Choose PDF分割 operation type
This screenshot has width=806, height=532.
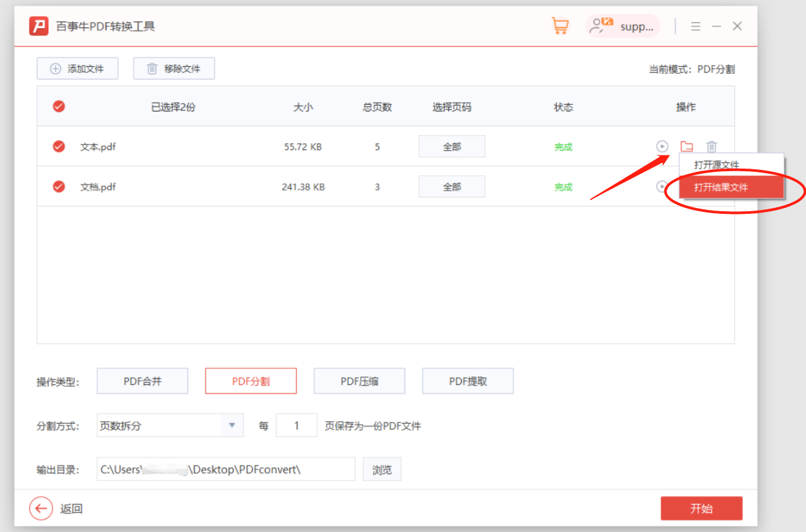pos(251,381)
